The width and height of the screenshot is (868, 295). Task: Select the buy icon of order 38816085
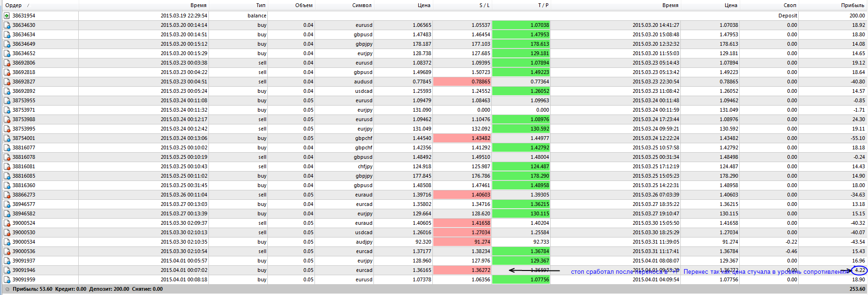(x=7, y=176)
